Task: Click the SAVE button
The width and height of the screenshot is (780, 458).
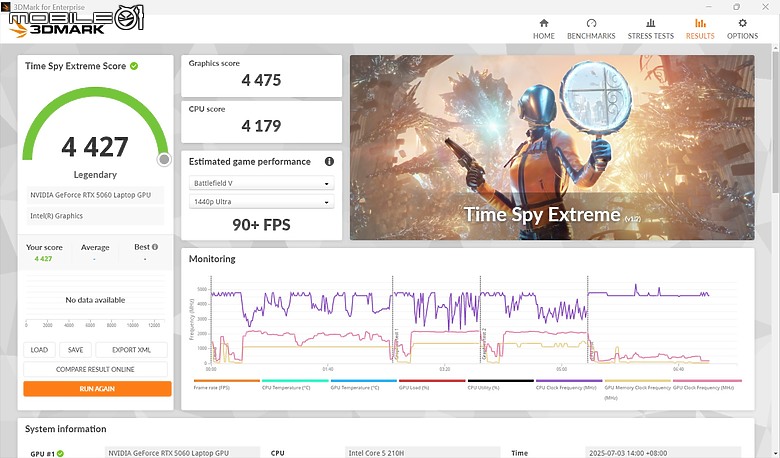Action: coord(75,350)
